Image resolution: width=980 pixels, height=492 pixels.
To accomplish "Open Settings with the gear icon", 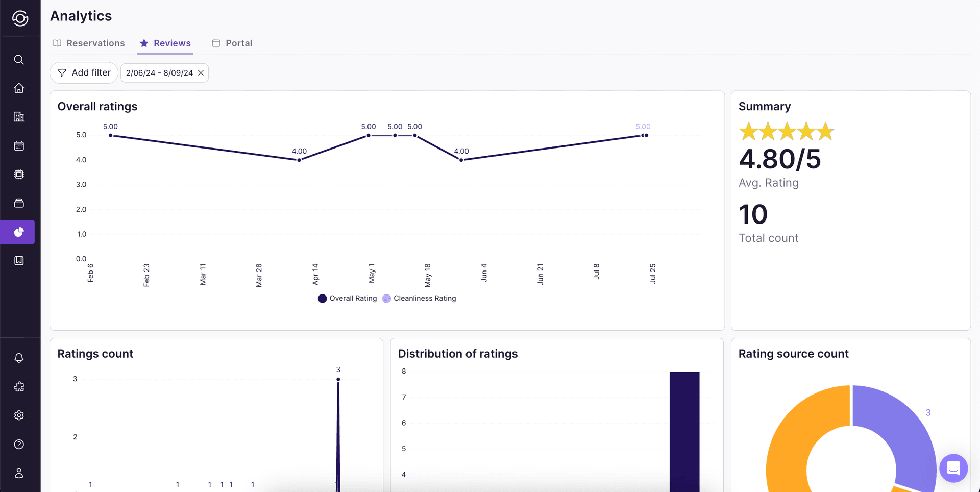I will coord(19,415).
